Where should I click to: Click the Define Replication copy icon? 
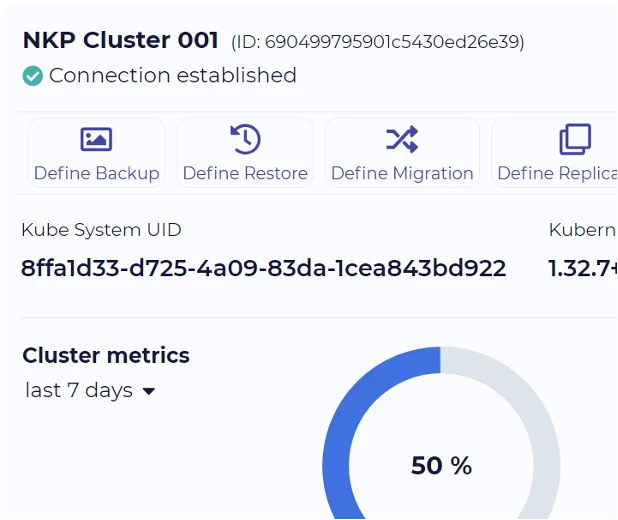pos(575,139)
